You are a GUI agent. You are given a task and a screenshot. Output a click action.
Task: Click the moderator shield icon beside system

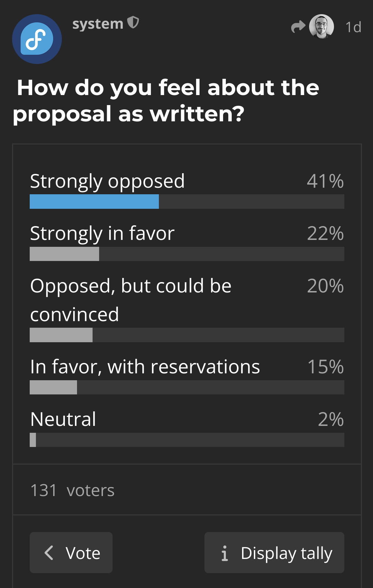[x=133, y=23]
